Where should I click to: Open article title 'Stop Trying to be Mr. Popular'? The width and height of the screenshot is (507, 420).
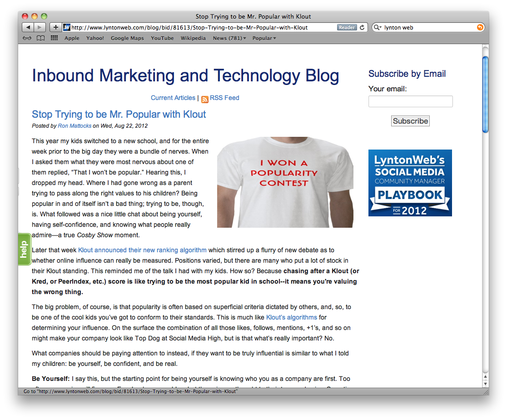[x=119, y=114]
